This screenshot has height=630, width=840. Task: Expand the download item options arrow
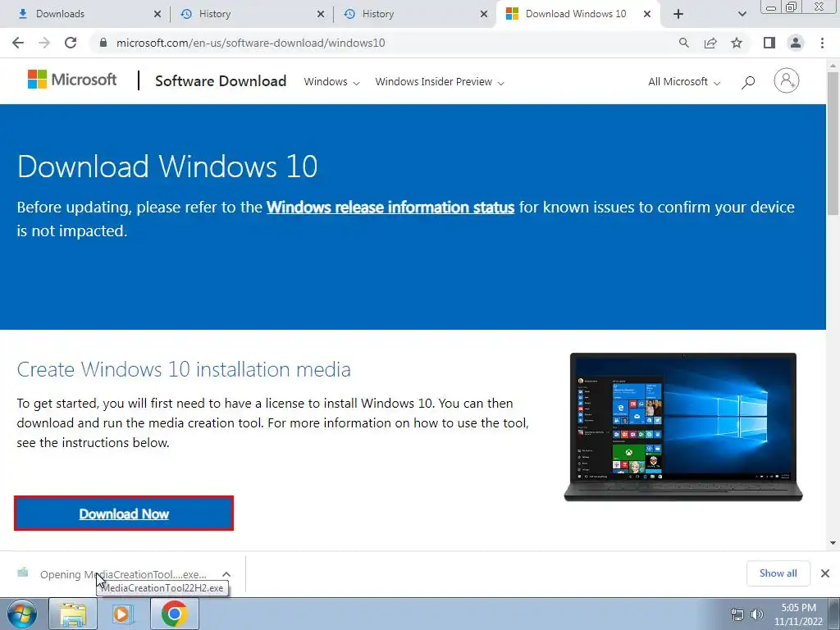(226, 573)
